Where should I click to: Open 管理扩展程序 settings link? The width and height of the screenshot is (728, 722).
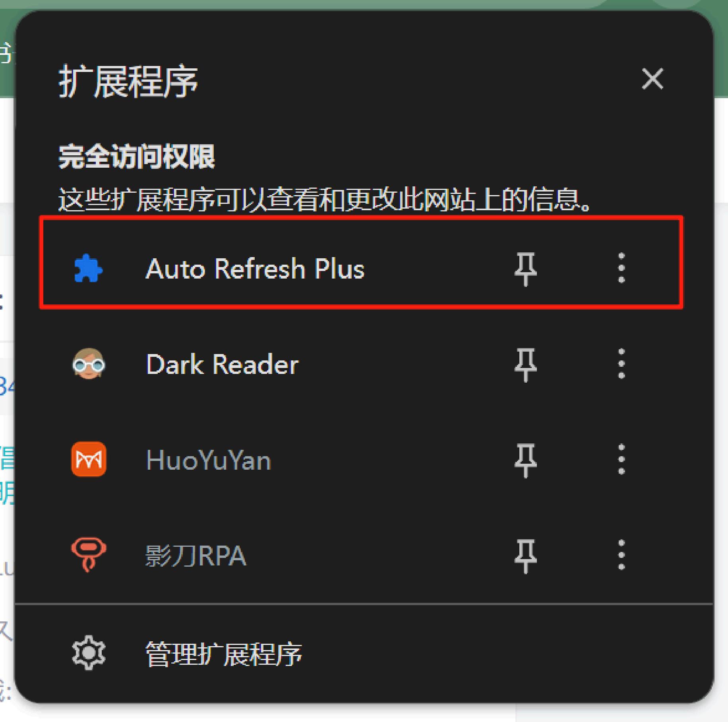[224, 654]
